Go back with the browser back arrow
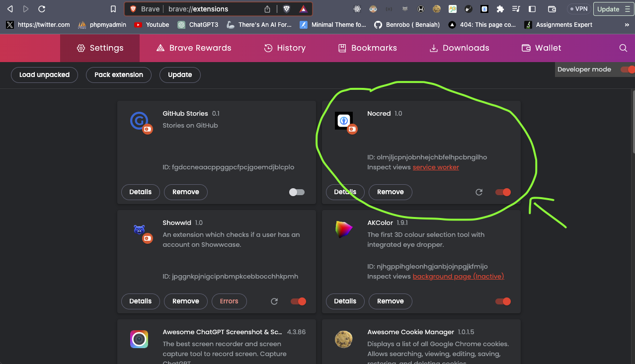This screenshot has width=635, height=364. tap(10, 9)
